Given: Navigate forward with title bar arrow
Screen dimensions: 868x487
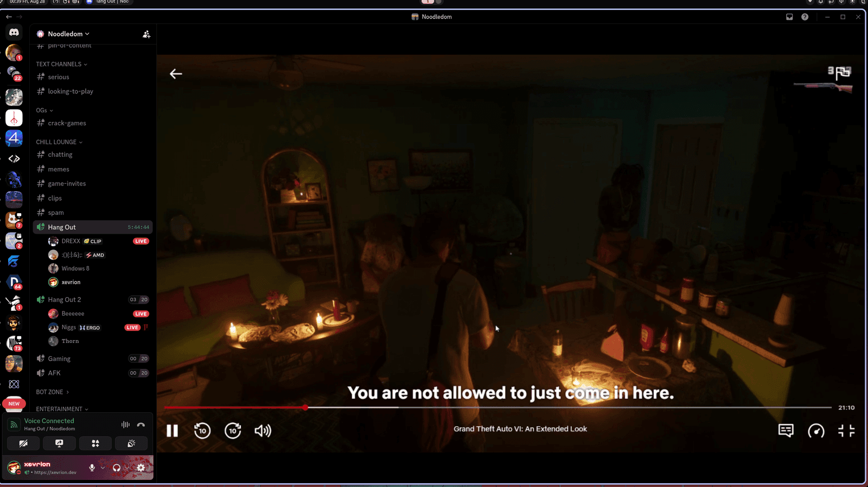Looking at the screenshot, I should 19,17.
